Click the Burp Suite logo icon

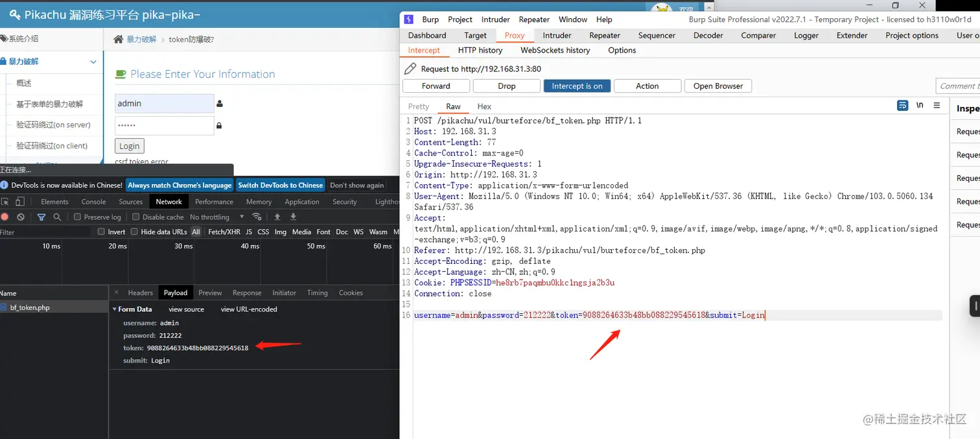pos(408,19)
